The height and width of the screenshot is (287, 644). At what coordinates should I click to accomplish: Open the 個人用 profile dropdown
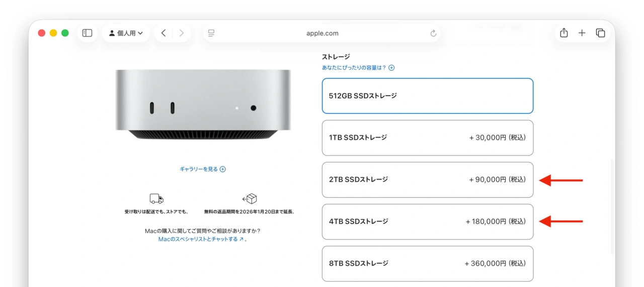coord(126,33)
